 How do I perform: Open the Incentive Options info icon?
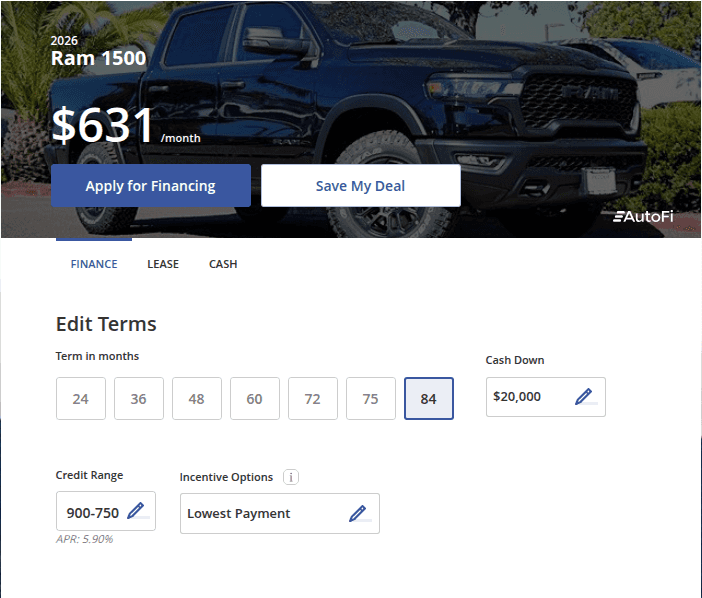coord(291,477)
